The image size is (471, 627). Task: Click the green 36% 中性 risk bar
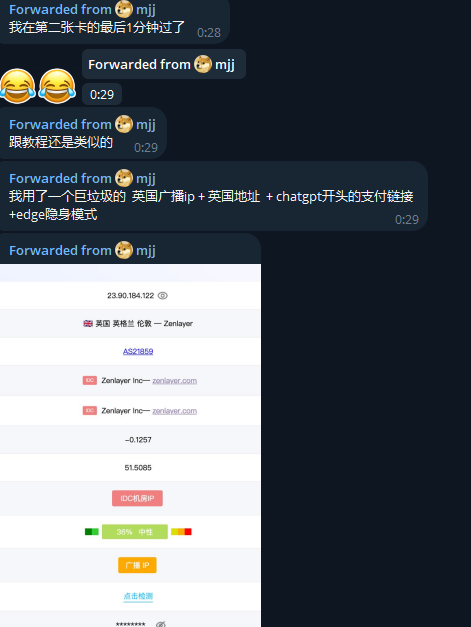135,532
